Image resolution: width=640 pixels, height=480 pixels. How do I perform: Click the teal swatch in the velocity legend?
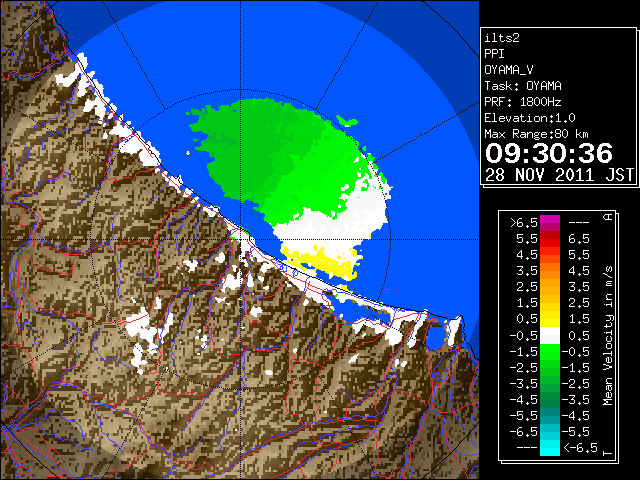tap(550, 416)
